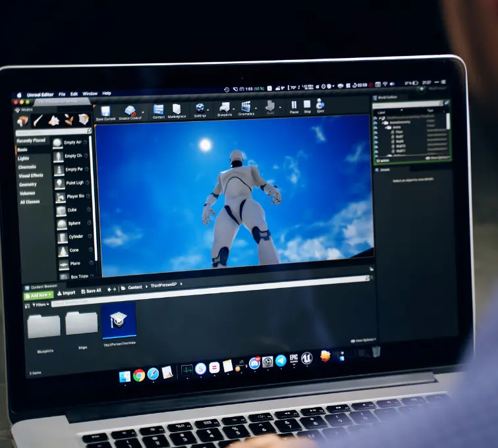The image size is (498, 448).
Task: Open the Window menu in menu bar
Action: (x=90, y=94)
